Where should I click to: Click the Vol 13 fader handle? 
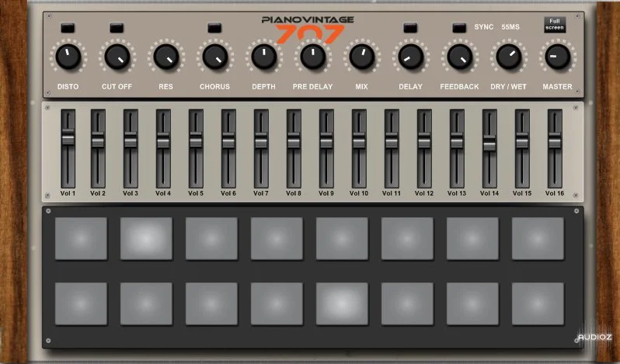point(457,140)
